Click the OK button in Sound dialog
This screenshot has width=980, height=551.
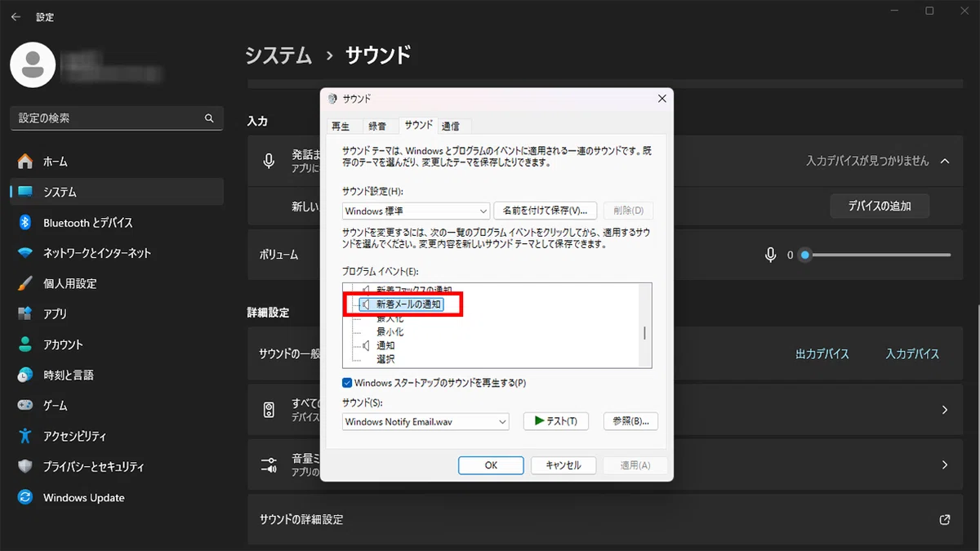(491, 465)
